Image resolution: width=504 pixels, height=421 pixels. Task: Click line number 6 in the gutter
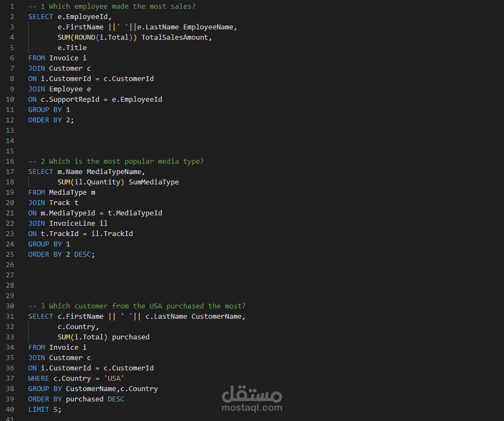pyautogui.click(x=12, y=58)
